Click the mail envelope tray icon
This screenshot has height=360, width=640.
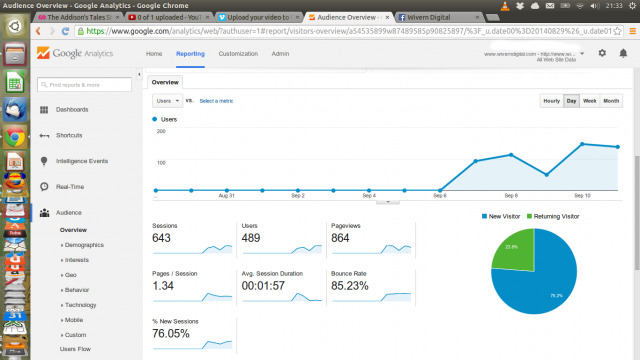point(550,6)
